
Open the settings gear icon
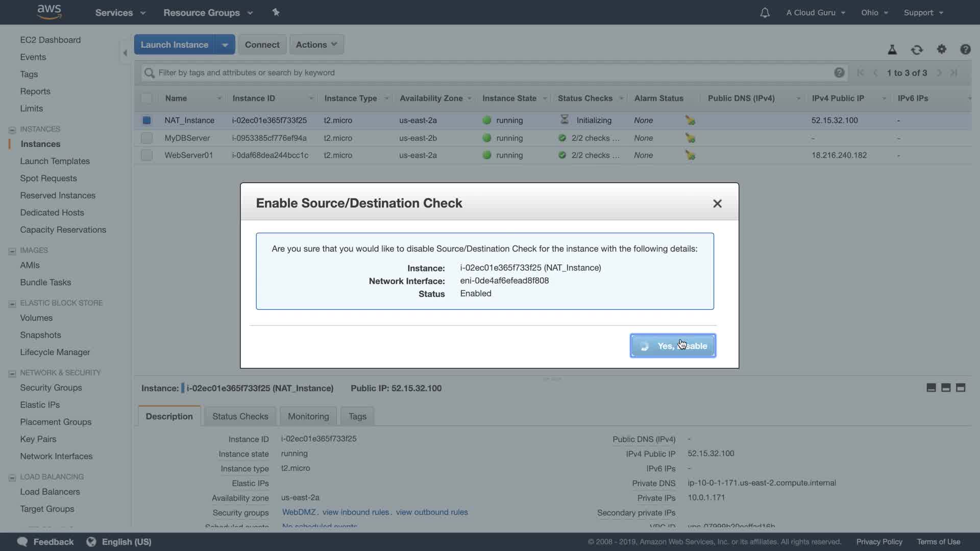pos(941,49)
